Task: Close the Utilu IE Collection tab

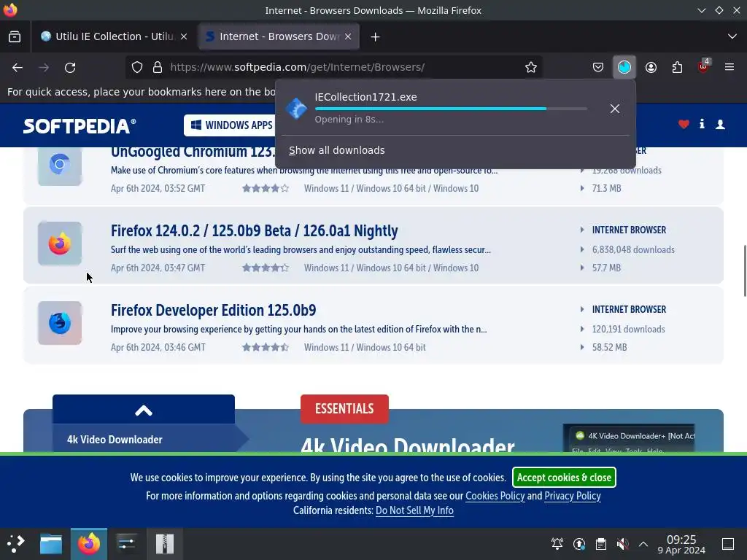Action: 184,36
